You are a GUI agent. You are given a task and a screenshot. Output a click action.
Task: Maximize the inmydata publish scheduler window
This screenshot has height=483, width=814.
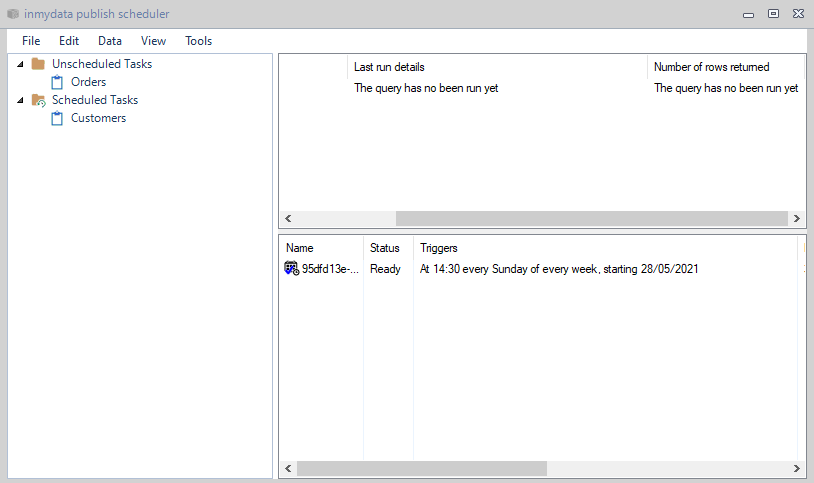pos(774,14)
